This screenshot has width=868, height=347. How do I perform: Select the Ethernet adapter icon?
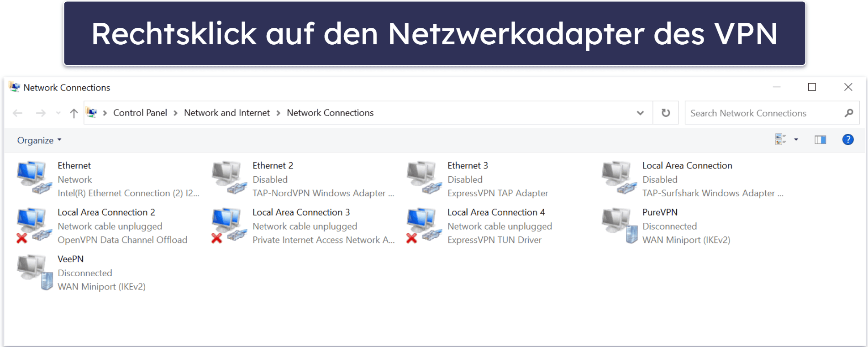click(x=35, y=178)
